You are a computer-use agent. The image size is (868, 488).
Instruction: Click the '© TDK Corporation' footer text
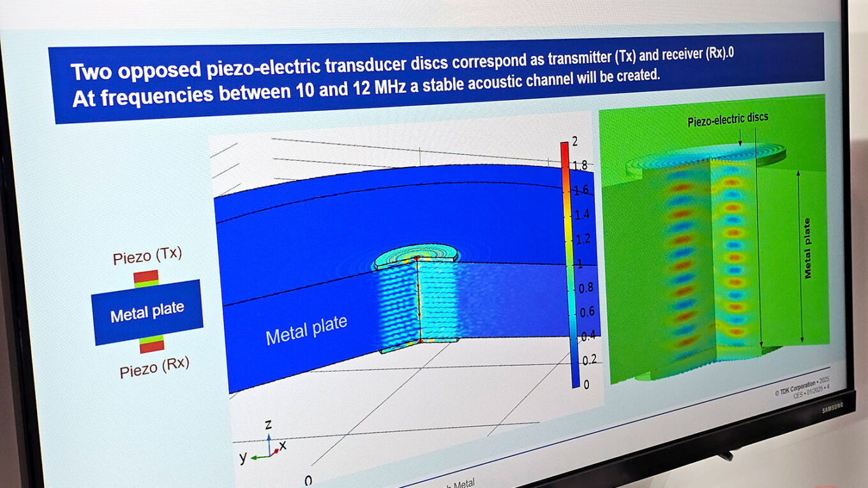[802, 387]
